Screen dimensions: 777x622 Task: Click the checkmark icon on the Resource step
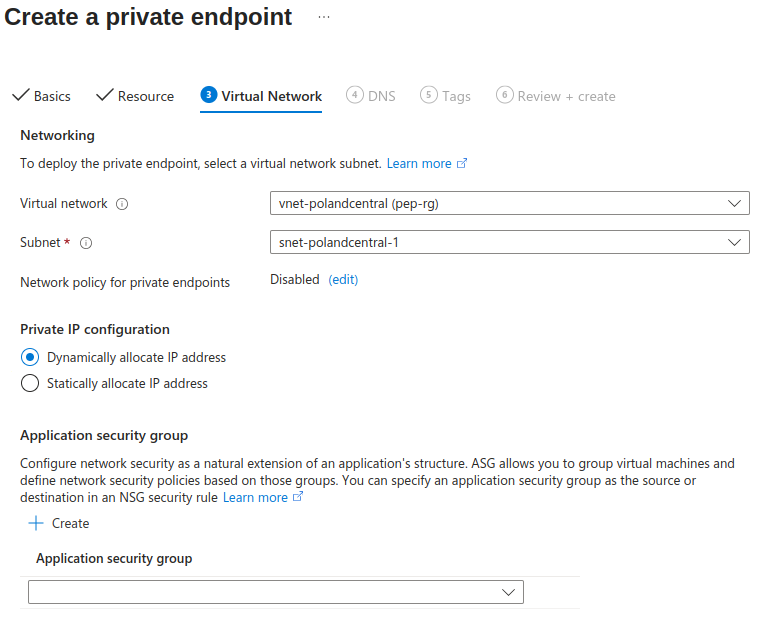pyautogui.click(x=104, y=96)
